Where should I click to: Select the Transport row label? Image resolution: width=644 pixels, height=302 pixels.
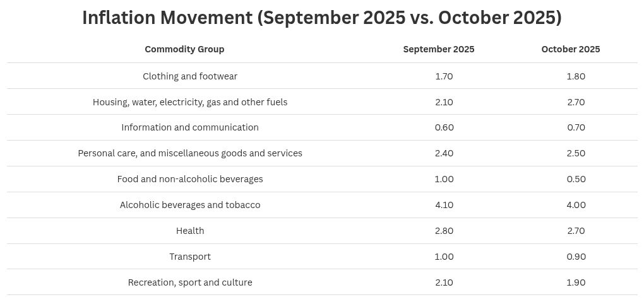(x=190, y=257)
